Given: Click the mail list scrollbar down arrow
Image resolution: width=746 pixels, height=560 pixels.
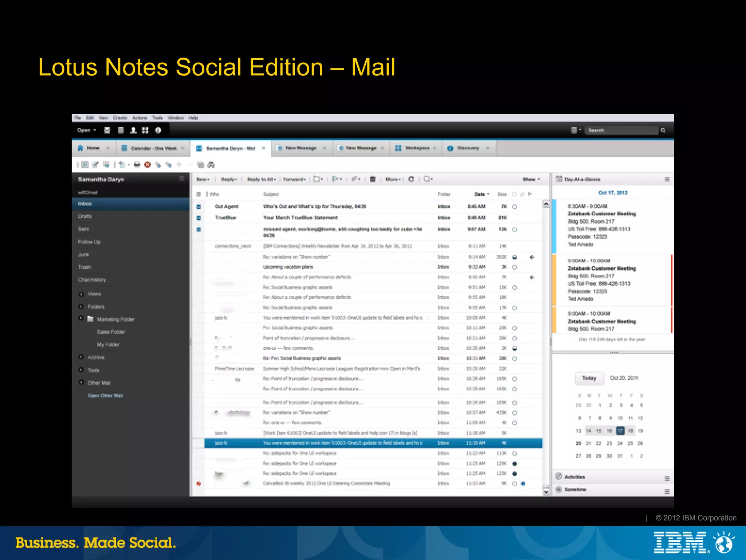Looking at the screenshot, I should pyautogui.click(x=546, y=492).
